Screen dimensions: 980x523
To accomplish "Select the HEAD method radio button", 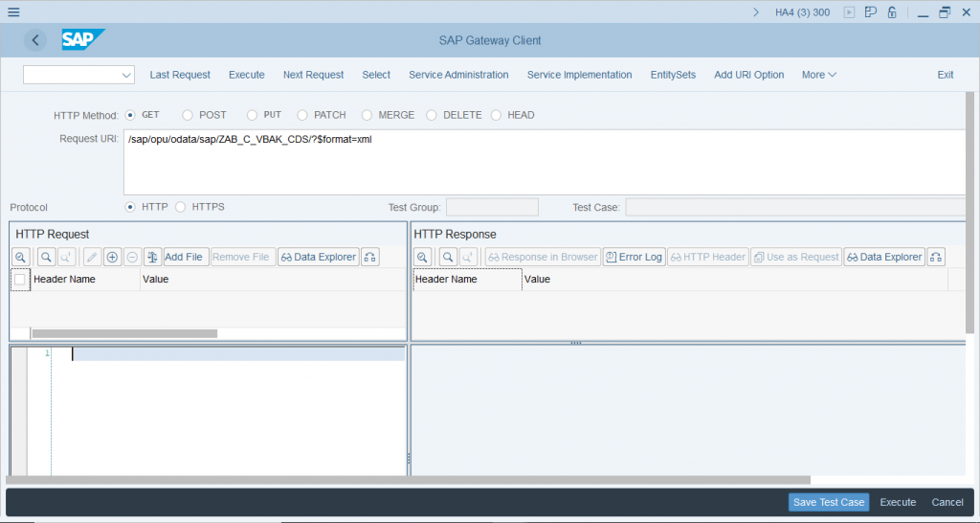I will click(x=497, y=115).
